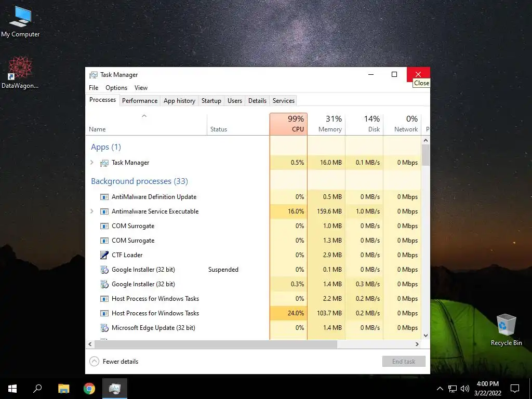The width and height of the screenshot is (532, 399).
Task: Show hidden system tray icons
Action: click(x=440, y=389)
